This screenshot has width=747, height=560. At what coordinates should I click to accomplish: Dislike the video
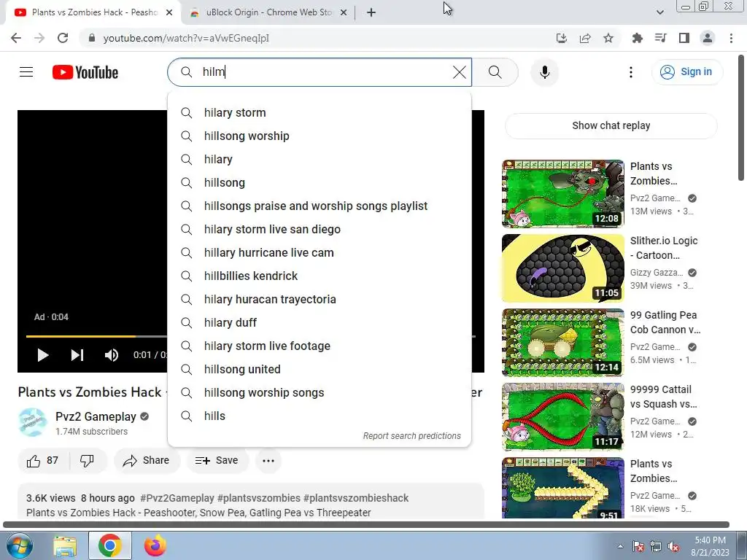(88, 461)
